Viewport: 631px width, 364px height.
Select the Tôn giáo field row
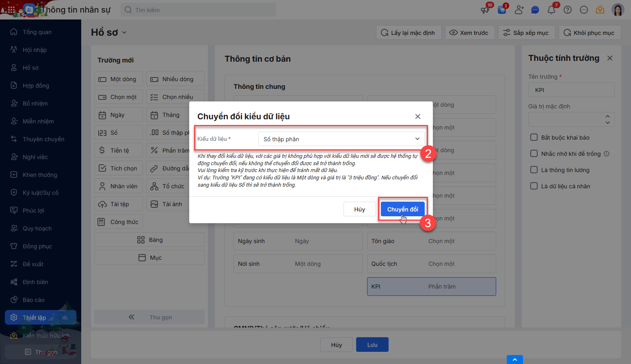(x=432, y=241)
